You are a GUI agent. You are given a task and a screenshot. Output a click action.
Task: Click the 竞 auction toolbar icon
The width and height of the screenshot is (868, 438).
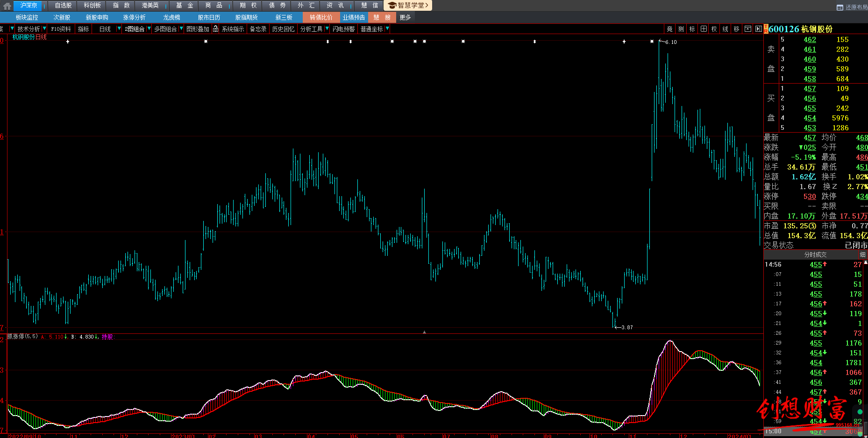pyautogui.click(x=669, y=29)
